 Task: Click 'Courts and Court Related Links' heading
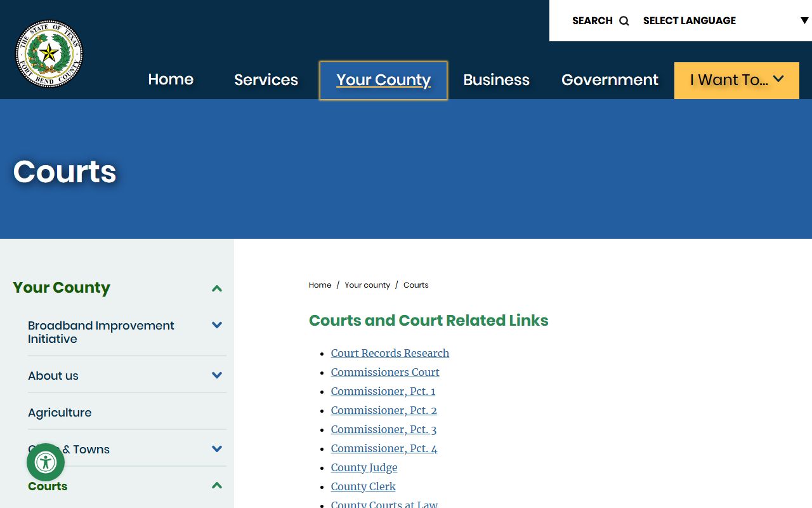pyautogui.click(x=429, y=320)
